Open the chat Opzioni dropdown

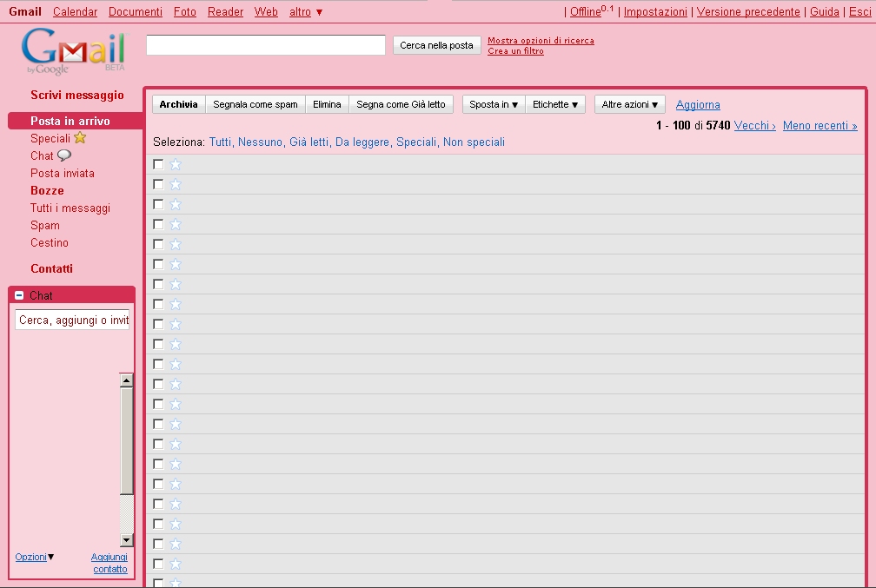point(35,557)
